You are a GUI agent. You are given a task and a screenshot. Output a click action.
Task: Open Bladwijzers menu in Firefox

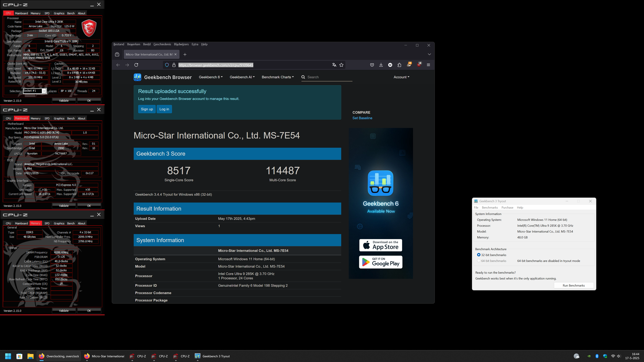click(181, 44)
